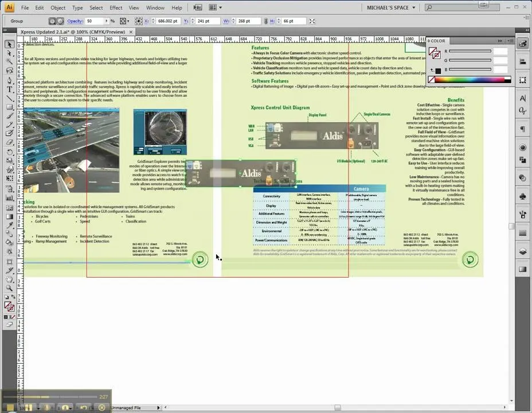Select the Selection (black arrow) tool
The height and width of the screenshot is (413, 532).
click(x=10, y=45)
